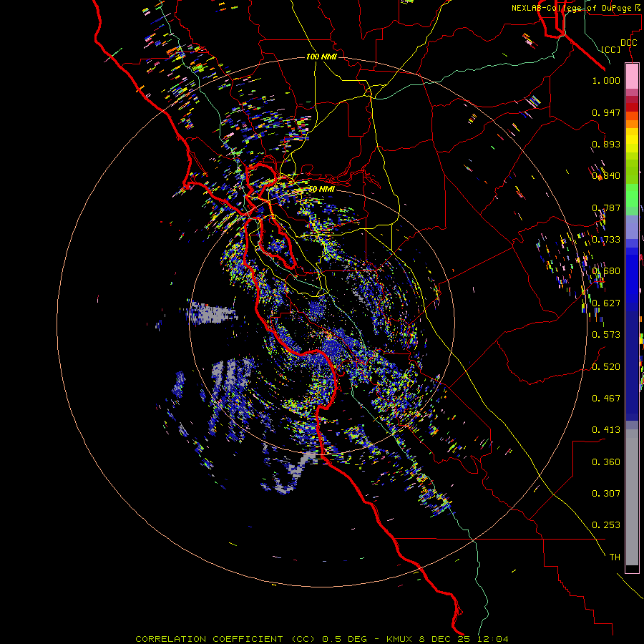The height and width of the screenshot is (644, 644).
Task: Select the 0.253 scale value
Action: click(x=606, y=525)
